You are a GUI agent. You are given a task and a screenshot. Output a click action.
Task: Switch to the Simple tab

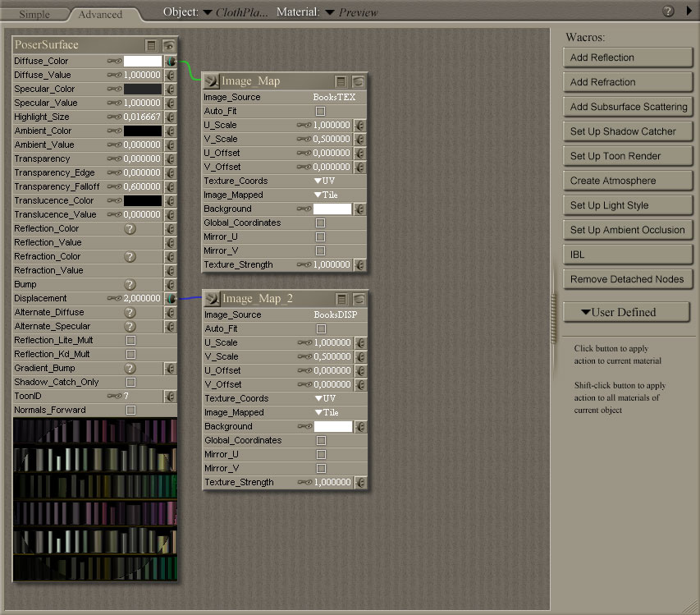(x=34, y=14)
